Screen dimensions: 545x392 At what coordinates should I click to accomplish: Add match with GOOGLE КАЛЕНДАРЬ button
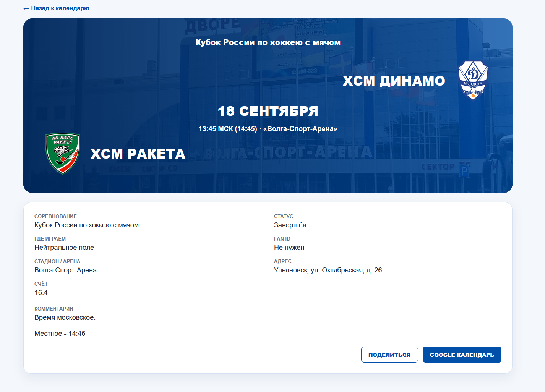pos(462,355)
